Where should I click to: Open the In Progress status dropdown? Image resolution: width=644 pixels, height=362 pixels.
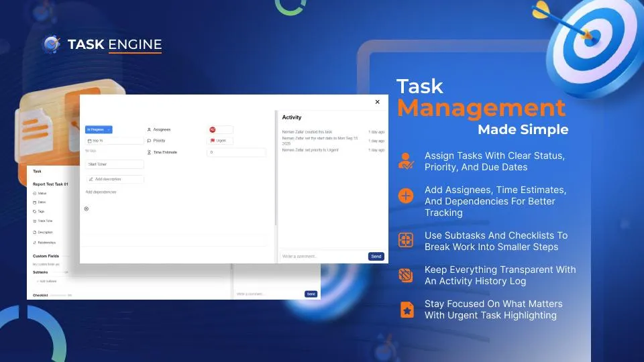pyautogui.click(x=99, y=129)
